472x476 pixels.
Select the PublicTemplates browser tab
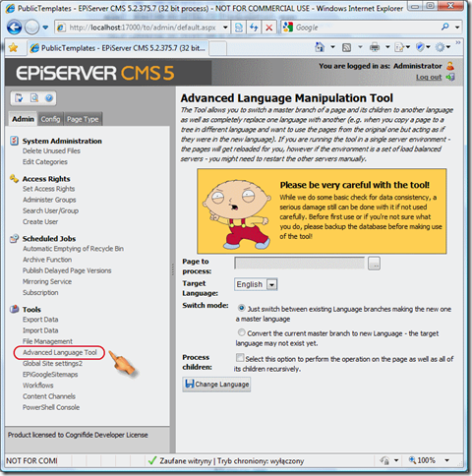click(x=118, y=48)
